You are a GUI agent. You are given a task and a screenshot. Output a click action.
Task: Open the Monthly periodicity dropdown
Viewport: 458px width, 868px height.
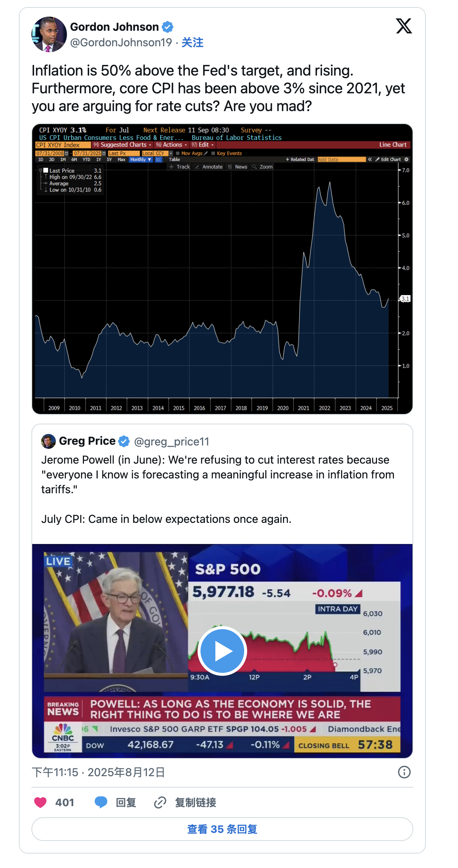pos(141,160)
